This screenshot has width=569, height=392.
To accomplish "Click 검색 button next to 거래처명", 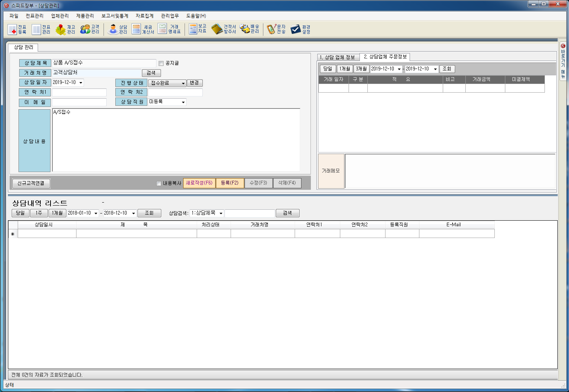I will [151, 73].
